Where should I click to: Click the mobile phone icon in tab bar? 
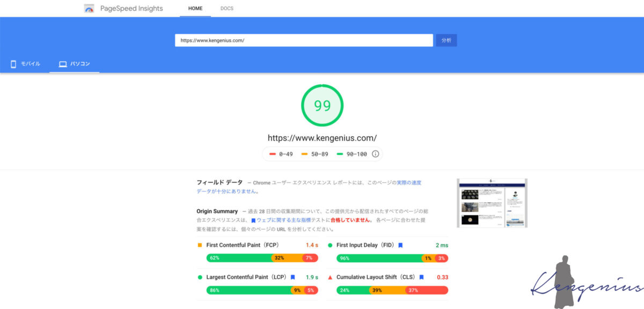(x=13, y=64)
